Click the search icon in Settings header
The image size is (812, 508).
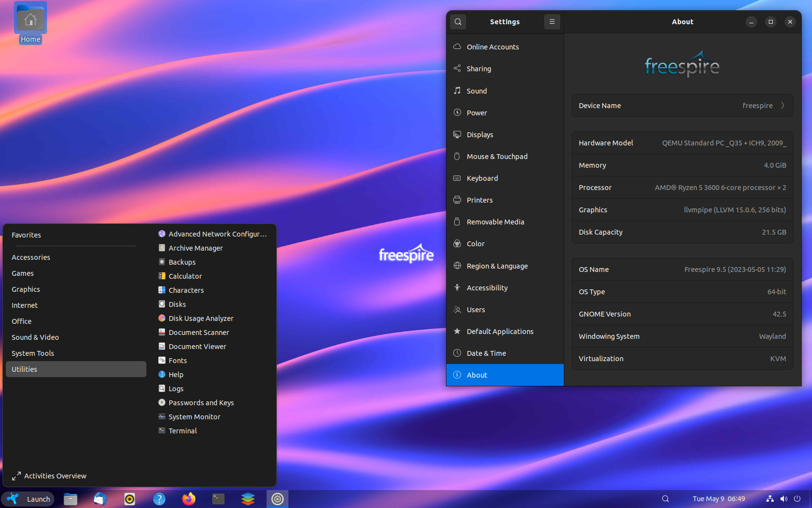(x=458, y=22)
